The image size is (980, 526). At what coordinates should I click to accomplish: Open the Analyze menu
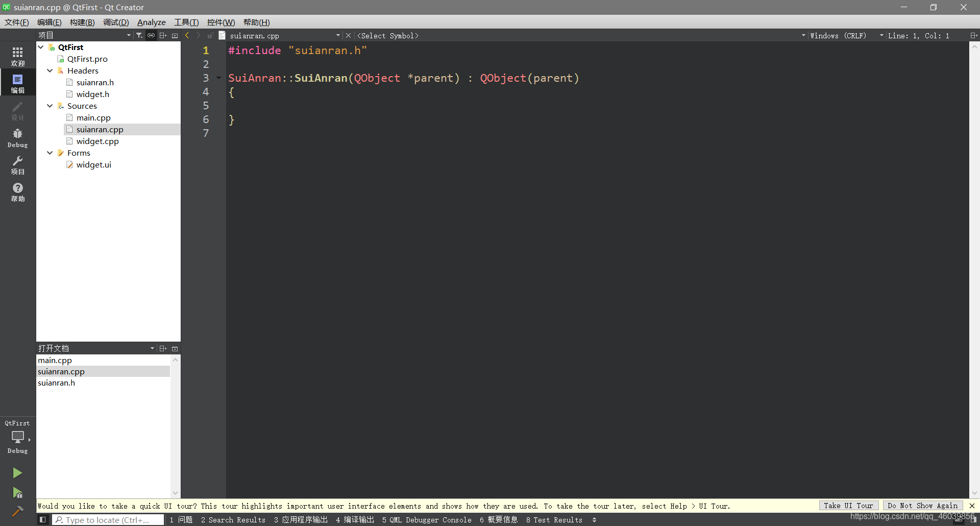(x=152, y=22)
